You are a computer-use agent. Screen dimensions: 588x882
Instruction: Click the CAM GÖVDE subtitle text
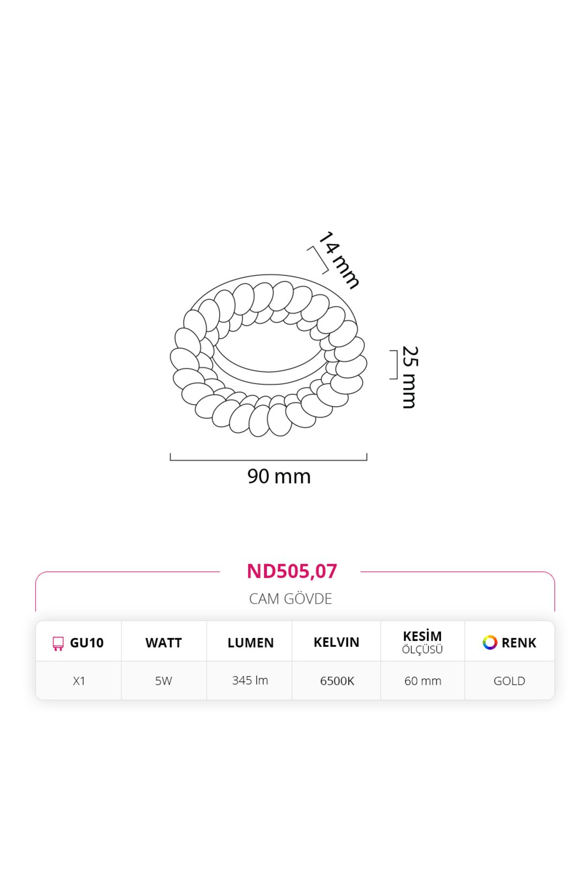[291, 599]
